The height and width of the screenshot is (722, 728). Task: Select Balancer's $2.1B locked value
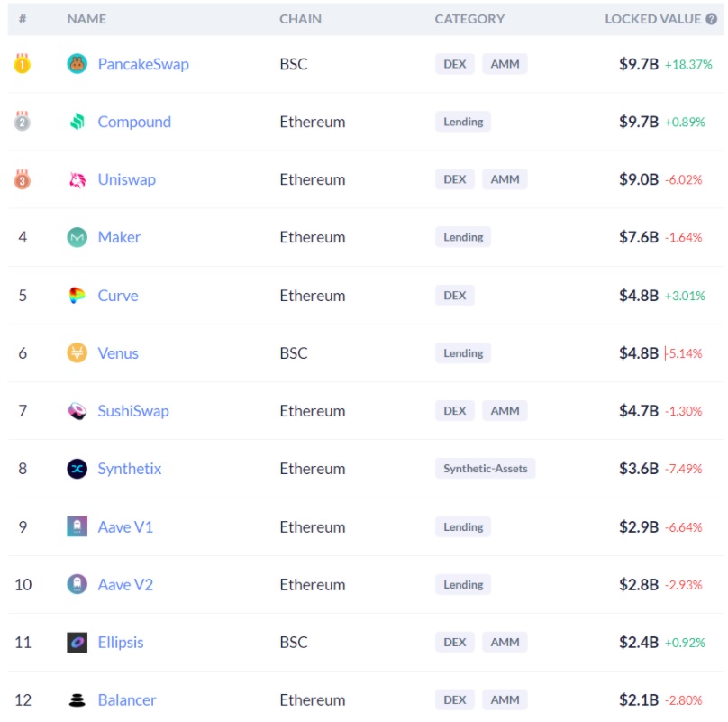point(639,699)
